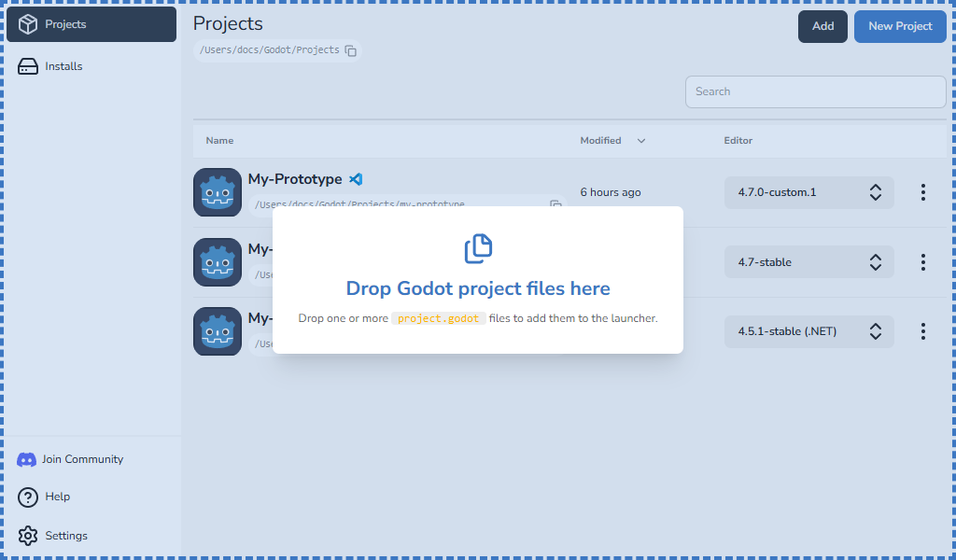Click the Name column header
956x560 pixels.
[219, 141]
